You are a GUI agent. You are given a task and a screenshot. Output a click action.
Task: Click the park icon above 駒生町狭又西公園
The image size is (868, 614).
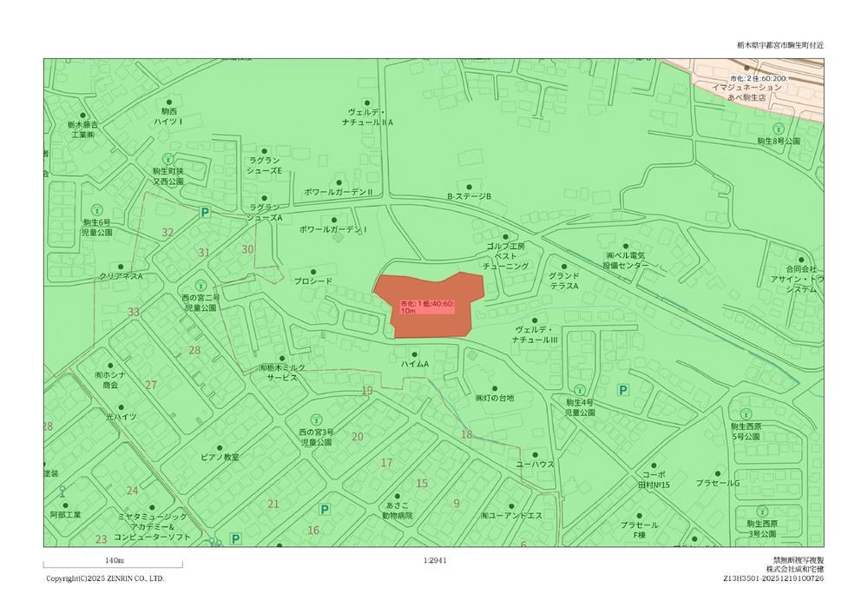click(x=168, y=158)
